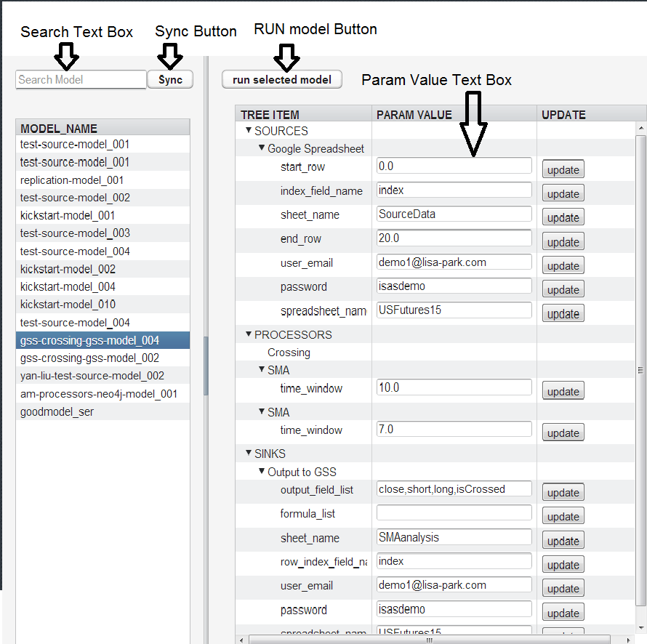Update the row_index_field_name parameter
The height and width of the screenshot is (644, 647).
(563, 564)
